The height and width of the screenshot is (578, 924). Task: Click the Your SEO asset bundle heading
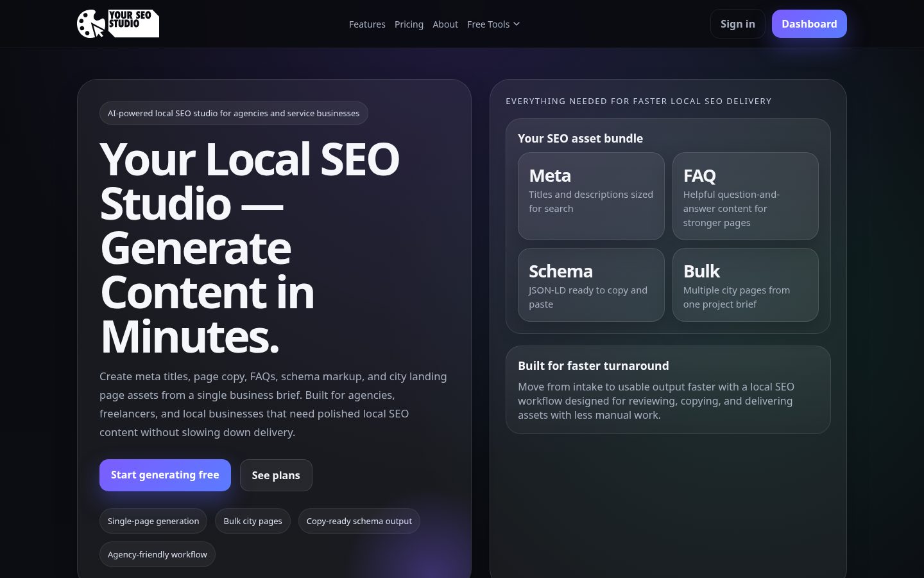pos(580,138)
